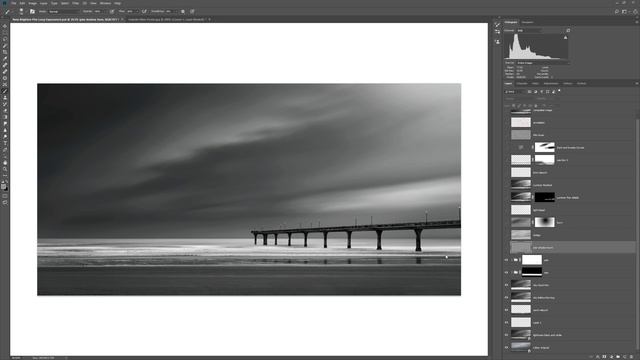Select the Horizontal Type tool
This screenshot has width=640, height=360.
pyautogui.click(x=5, y=143)
